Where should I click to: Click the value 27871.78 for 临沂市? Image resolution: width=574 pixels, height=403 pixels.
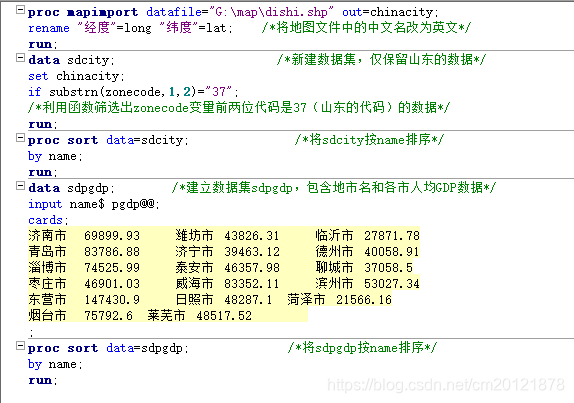click(392, 236)
